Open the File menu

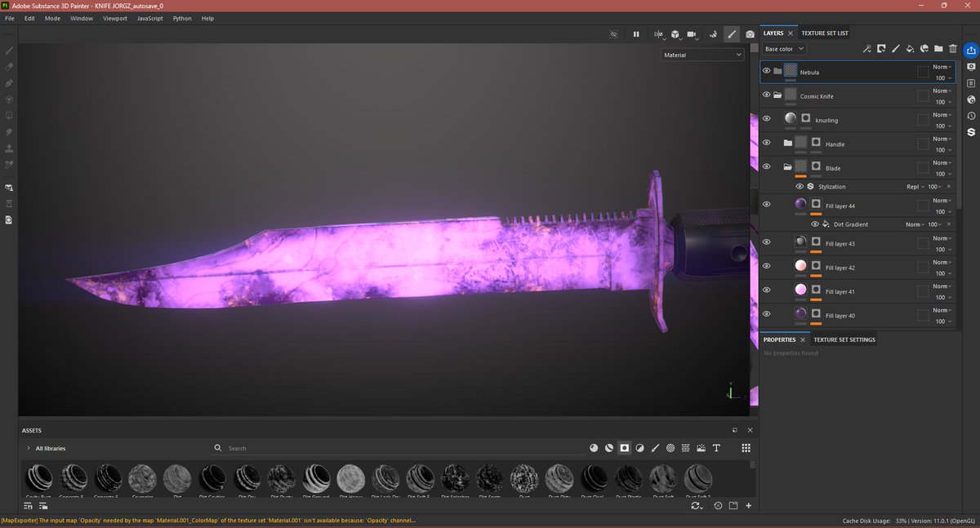tap(10, 18)
